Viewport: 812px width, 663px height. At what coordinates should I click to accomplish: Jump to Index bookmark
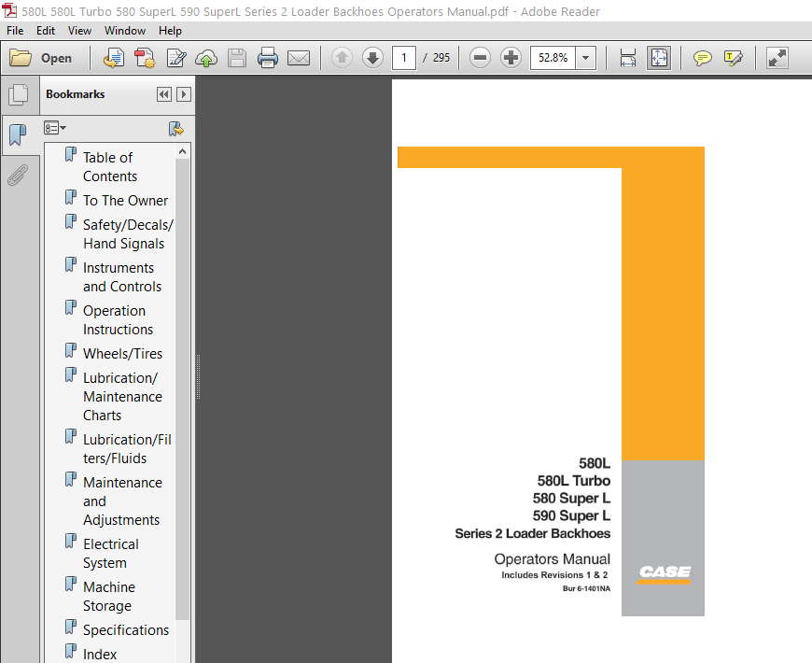pos(100,655)
